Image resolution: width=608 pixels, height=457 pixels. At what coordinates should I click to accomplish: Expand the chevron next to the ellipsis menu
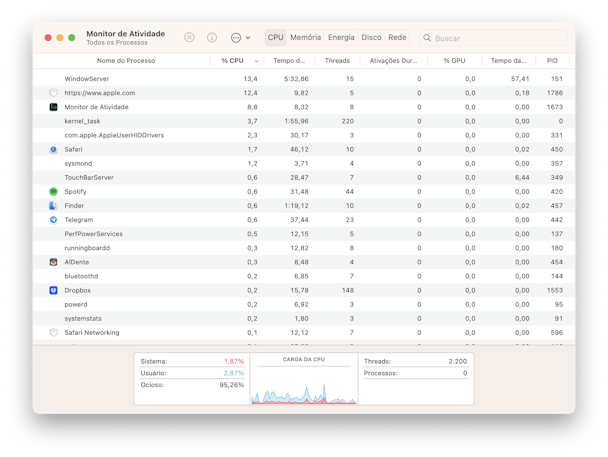pos(248,38)
